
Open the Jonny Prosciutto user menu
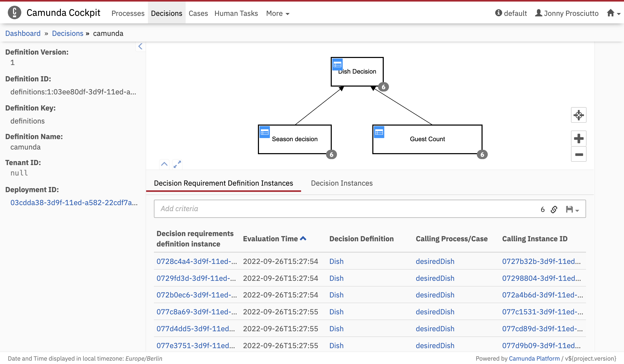(x=567, y=13)
